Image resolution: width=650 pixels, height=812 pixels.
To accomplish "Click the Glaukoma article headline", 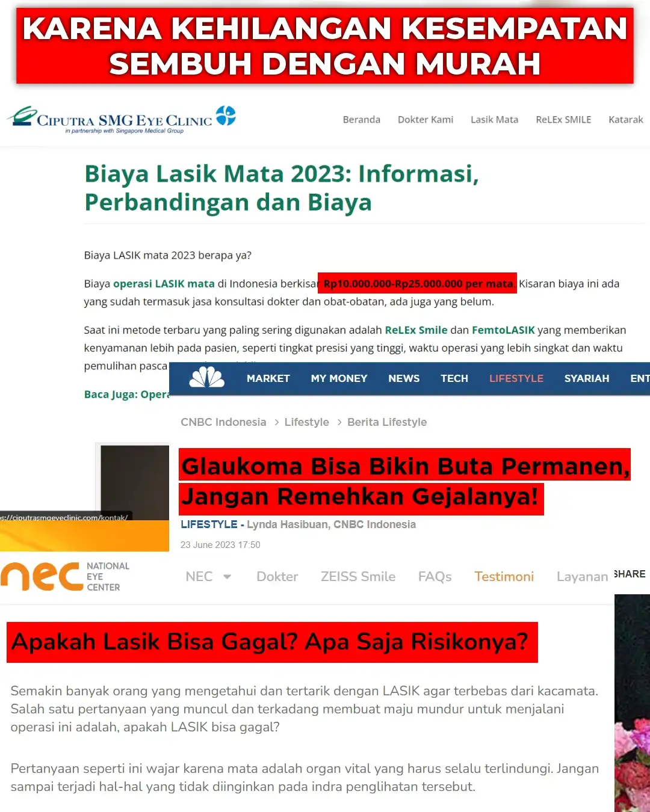I will pyautogui.click(x=404, y=481).
